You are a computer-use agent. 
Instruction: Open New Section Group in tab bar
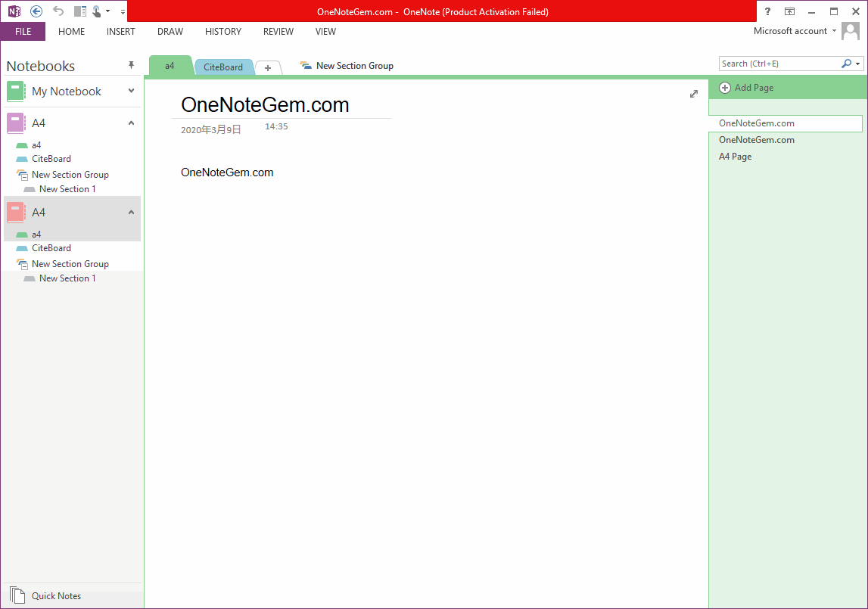coord(347,66)
